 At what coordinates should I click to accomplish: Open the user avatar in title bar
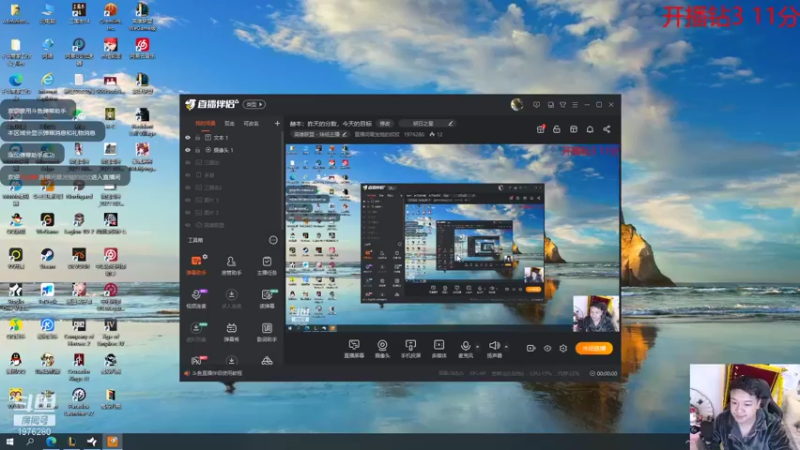(x=517, y=105)
